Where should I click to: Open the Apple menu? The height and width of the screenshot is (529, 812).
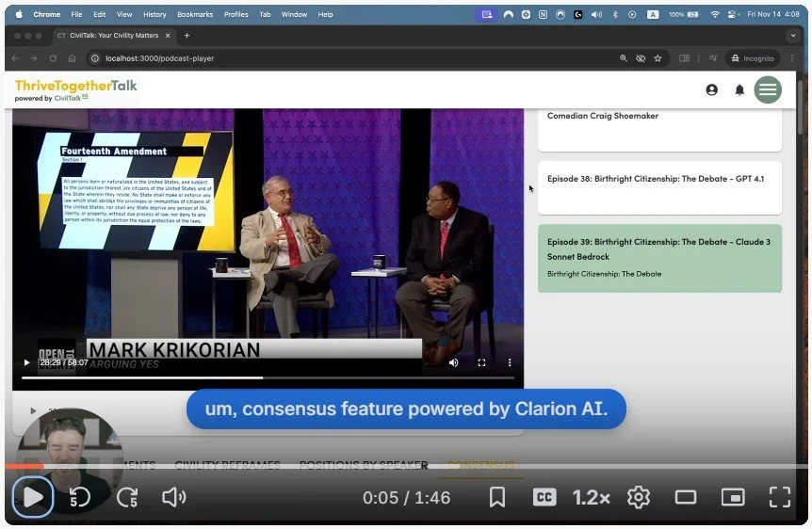19,14
